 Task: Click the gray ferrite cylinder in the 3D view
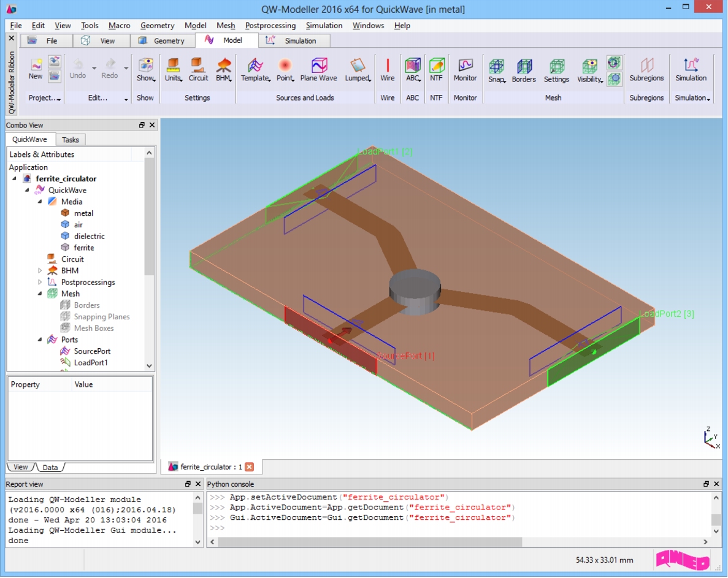415,291
